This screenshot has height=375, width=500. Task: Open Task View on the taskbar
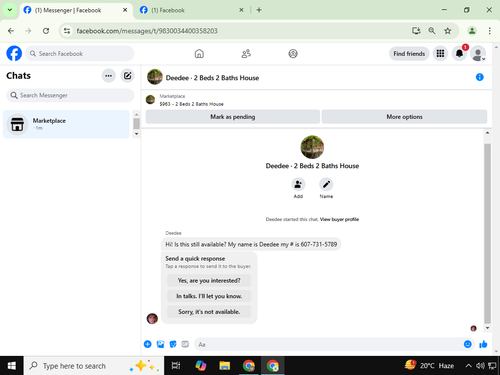click(x=176, y=366)
